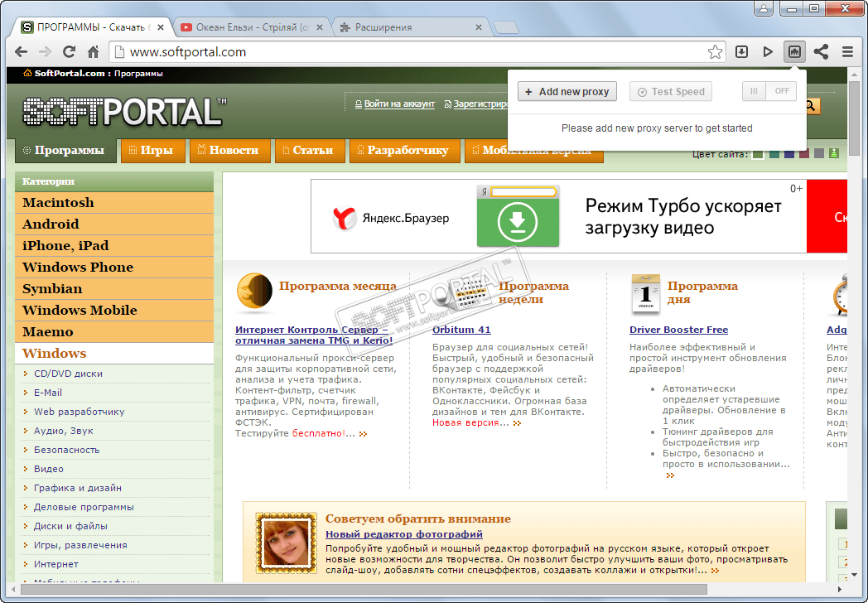
Task: Open the Разработчику site tab
Action: coord(405,151)
